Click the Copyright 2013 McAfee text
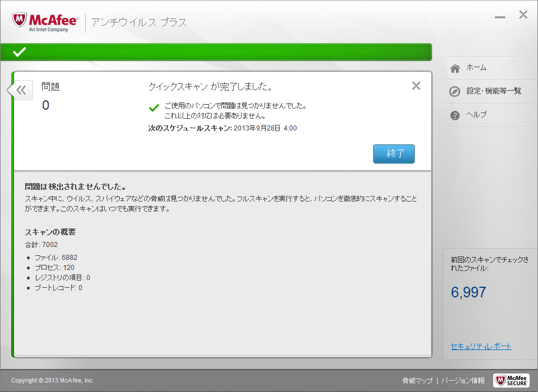The image size is (538, 392). point(53,380)
